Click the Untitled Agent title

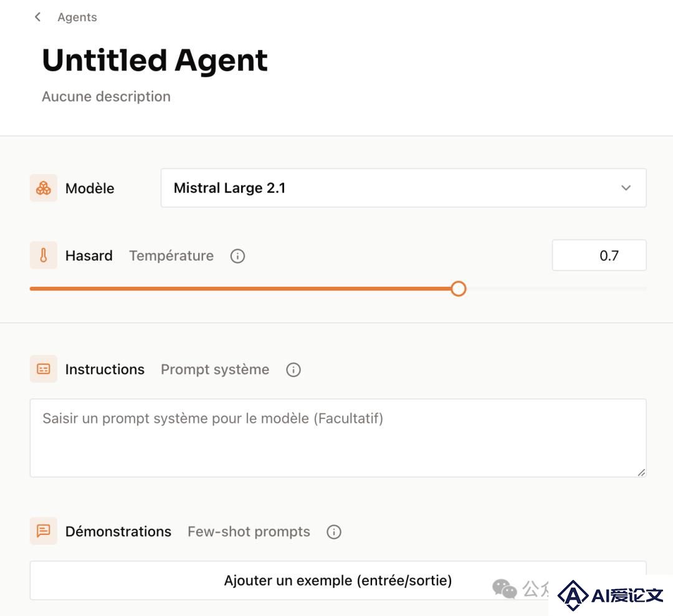[155, 60]
